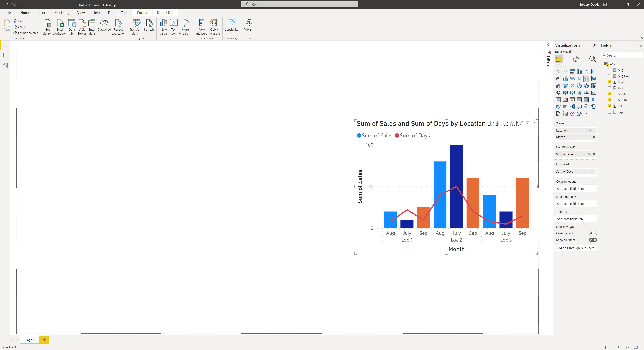Expand the Filters pane
Screen dimensions: 644x350
[549, 45]
